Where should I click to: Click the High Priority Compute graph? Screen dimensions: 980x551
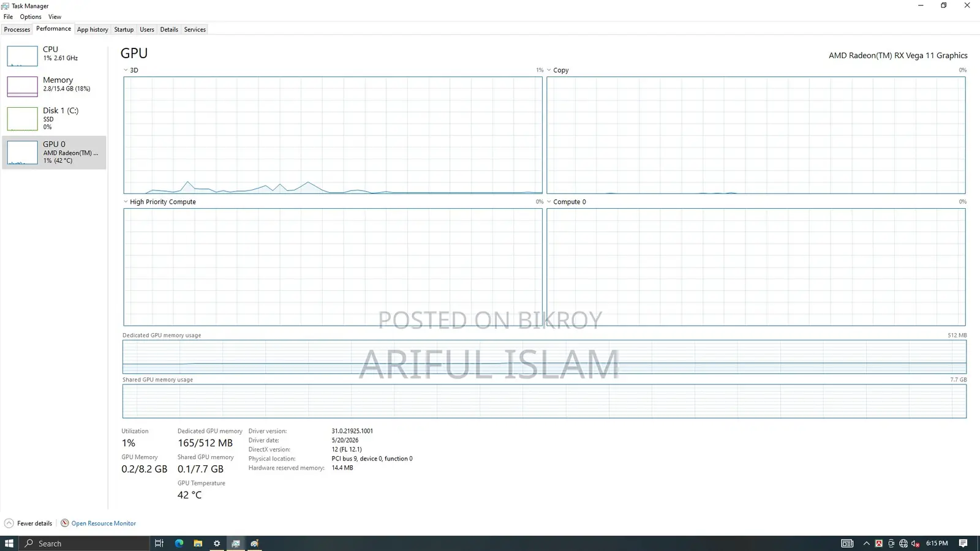[333, 267]
